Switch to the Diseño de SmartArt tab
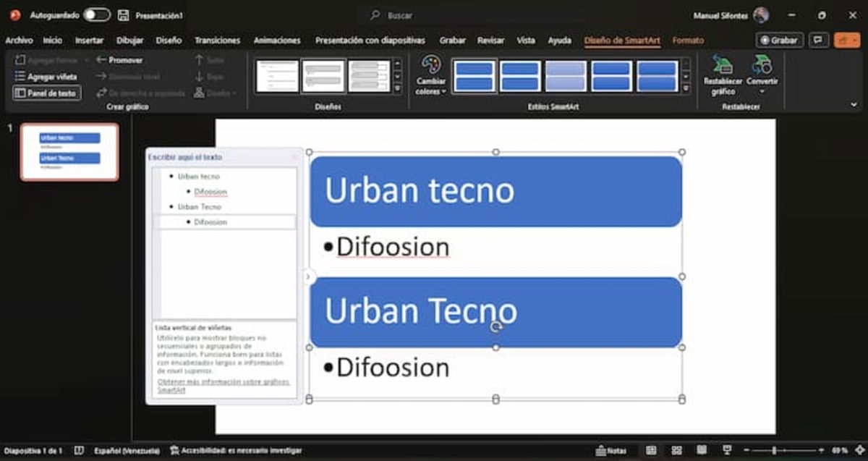 (x=622, y=41)
